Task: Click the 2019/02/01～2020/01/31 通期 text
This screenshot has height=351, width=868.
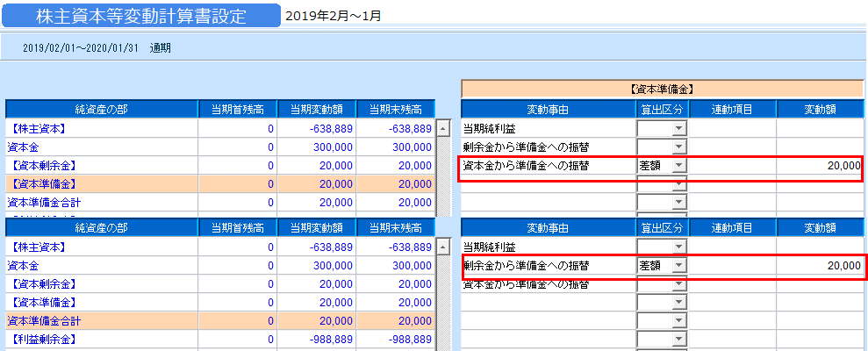Action: click(97, 48)
